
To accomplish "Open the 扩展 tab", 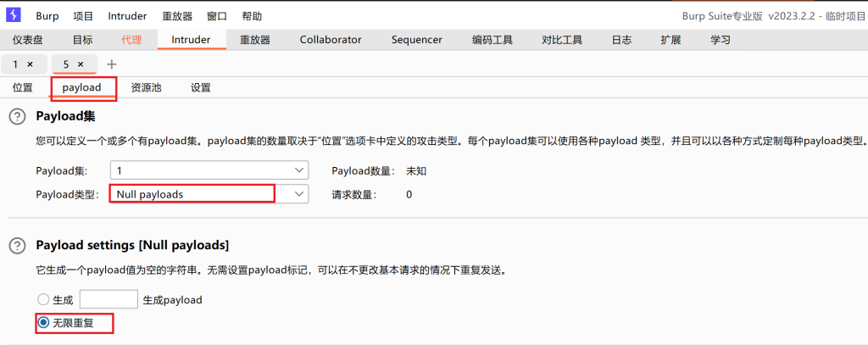I will coord(670,40).
